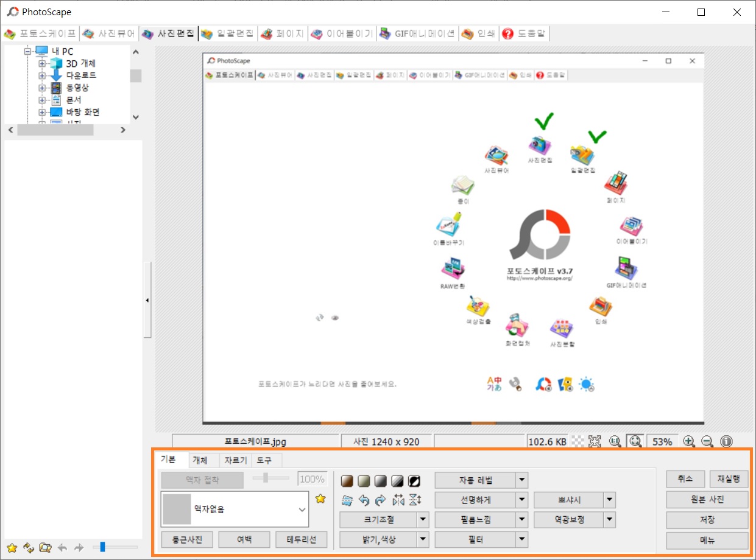756x560 pixels.
Task: Open the arrow next to 필름느낌
Action: point(521,520)
